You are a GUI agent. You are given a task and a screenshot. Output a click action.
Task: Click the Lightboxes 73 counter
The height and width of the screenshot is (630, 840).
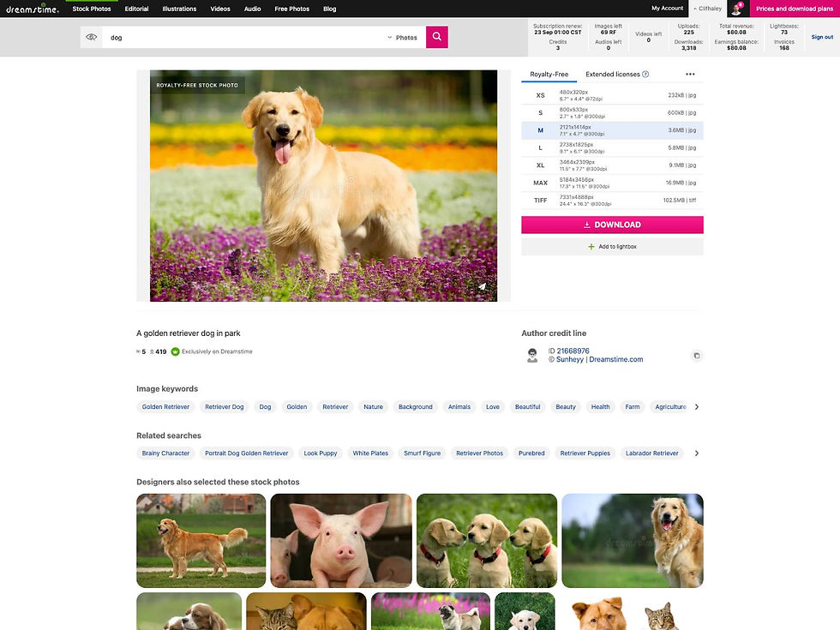pyautogui.click(x=783, y=29)
